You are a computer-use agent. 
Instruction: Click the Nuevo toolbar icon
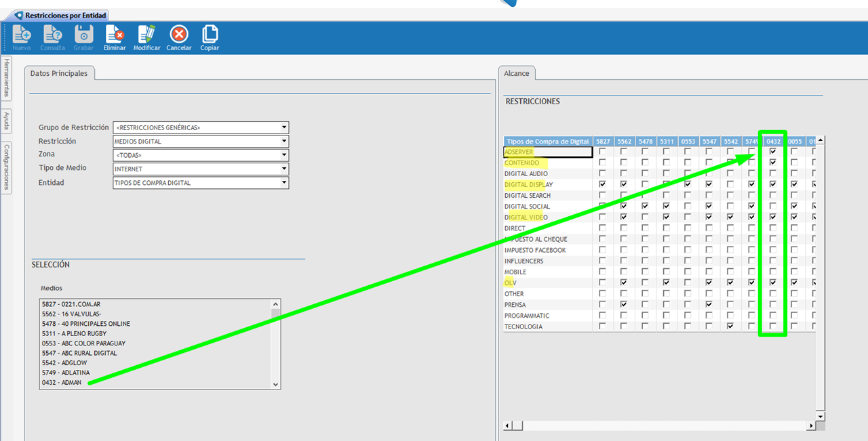pyautogui.click(x=22, y=34)
